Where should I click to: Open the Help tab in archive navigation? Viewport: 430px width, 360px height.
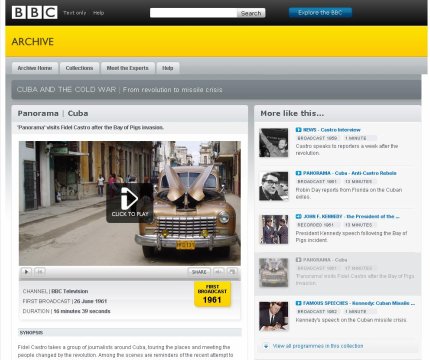point(168,68)
